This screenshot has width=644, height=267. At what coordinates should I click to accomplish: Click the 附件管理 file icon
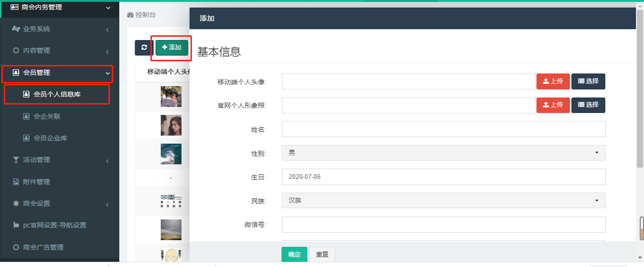[16, 182]
